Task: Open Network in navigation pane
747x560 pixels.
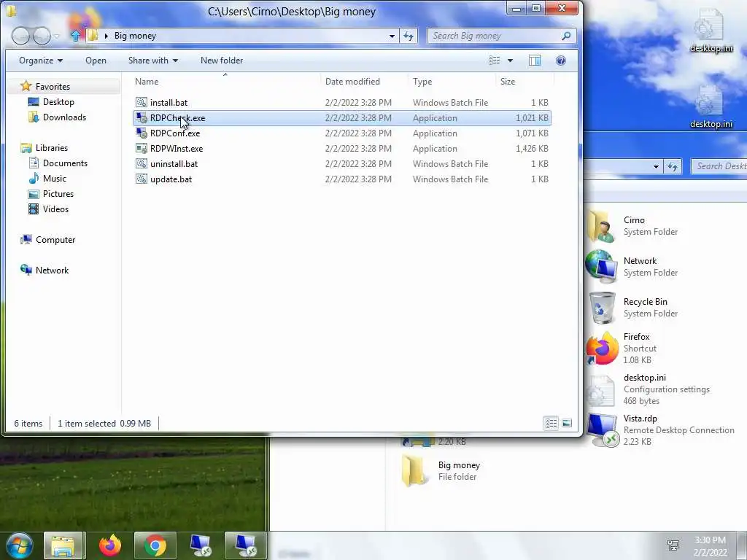Action: click(x=52, y=270)
